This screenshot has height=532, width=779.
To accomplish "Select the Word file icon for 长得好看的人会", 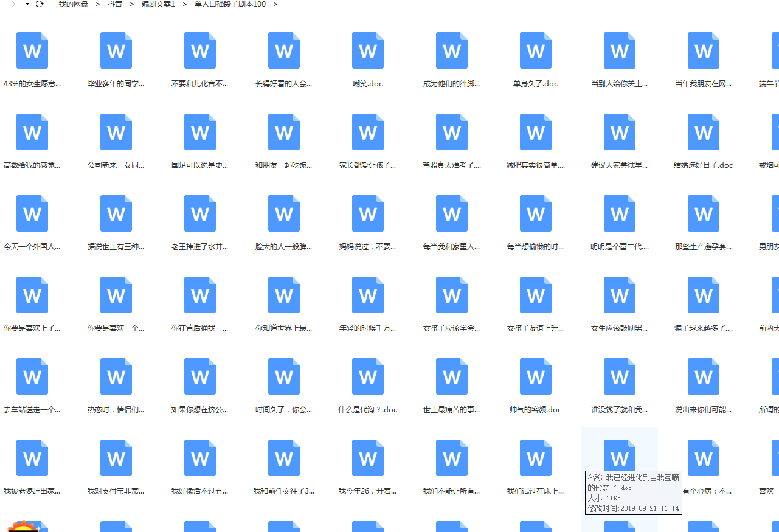I will (284, 50).
